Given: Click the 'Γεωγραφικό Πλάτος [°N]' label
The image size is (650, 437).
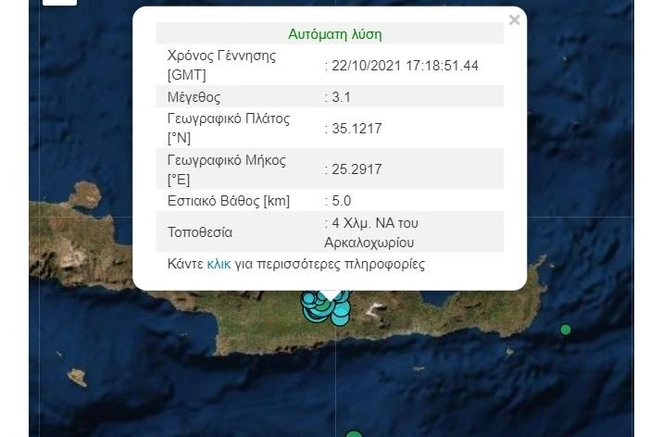Looking at the screenshot, I should point(228,128).
